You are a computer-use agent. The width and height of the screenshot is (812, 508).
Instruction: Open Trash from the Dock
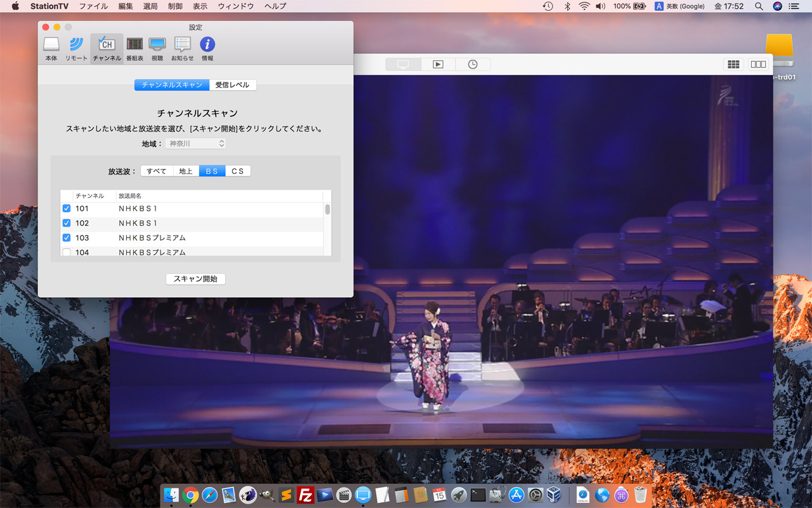(641, 495)
